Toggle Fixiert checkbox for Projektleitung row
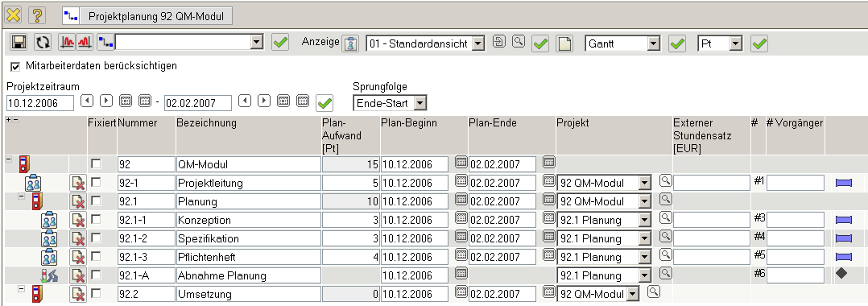Screen dimensions: 868x306 (x=97, y=182)
